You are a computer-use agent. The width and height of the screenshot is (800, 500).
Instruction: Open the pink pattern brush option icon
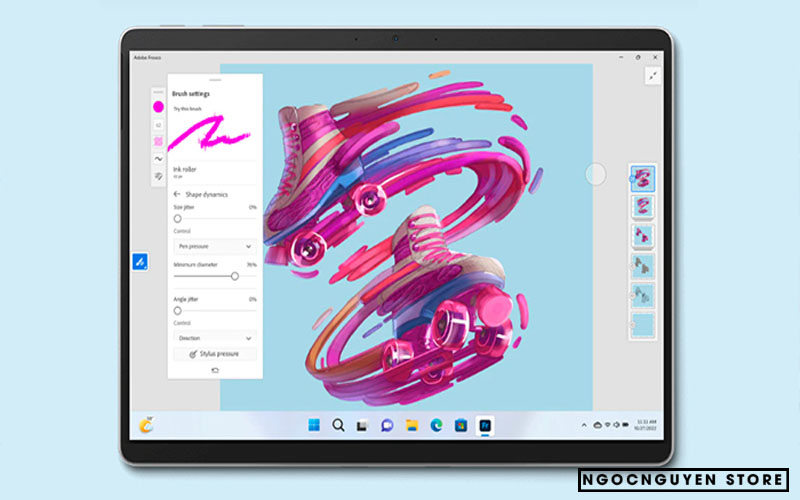click(158, 141)
